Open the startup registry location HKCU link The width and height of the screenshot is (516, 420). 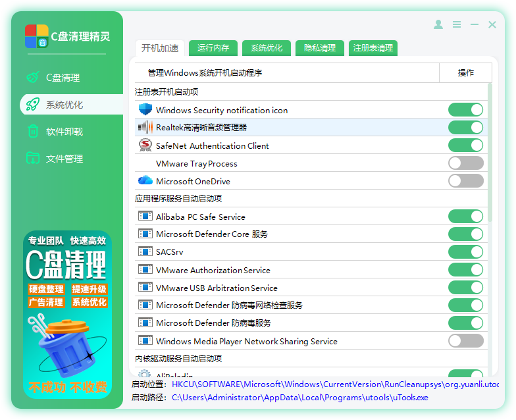(x=335, y=384)
